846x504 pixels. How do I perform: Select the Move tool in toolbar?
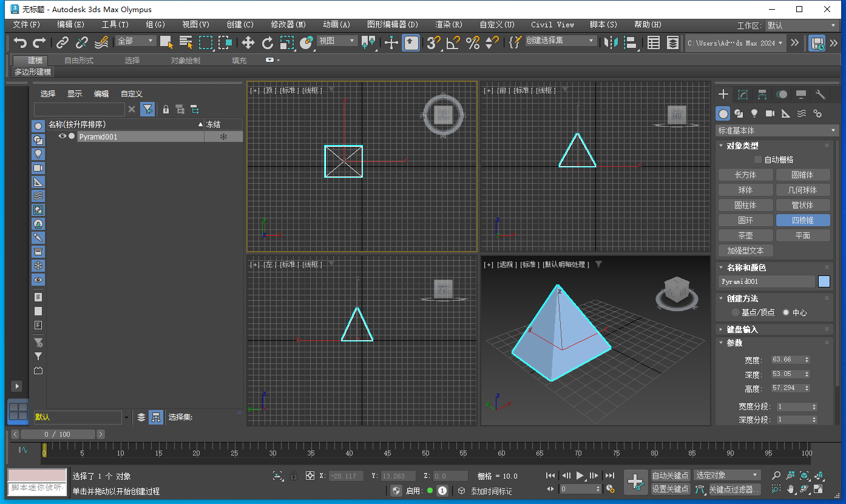[248, 42]
